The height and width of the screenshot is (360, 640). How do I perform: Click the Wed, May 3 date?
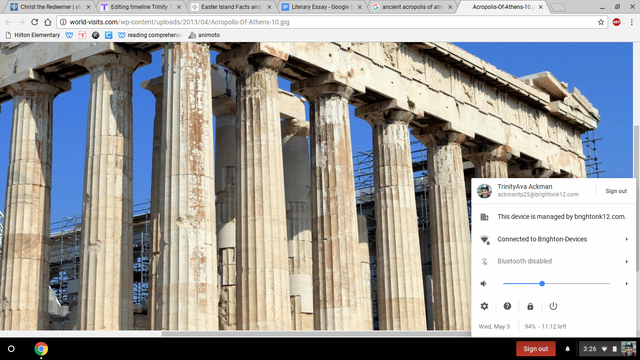pos(494,327)
